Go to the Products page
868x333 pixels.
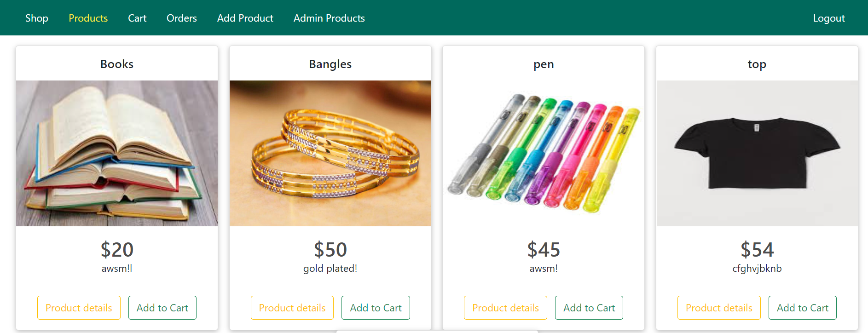pyautogui.click(x=88, y=18)
